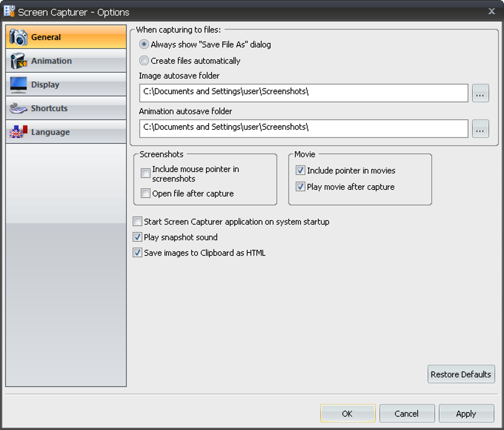
Task: Check Open file after capture
Action: click(x=146, y=193)
